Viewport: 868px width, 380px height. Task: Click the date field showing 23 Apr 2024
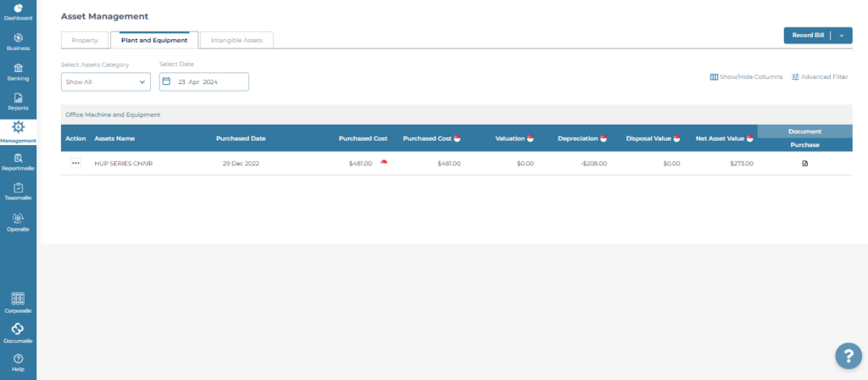pyautogui.click(x=204, y=81)
